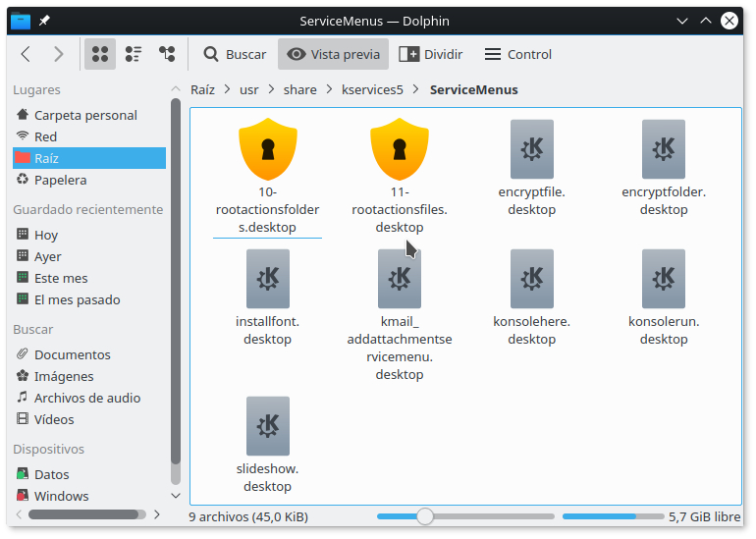Navigate to usr in the breadcrumb
The width and height of the screenshot is (756, 539).
point(248,89)
